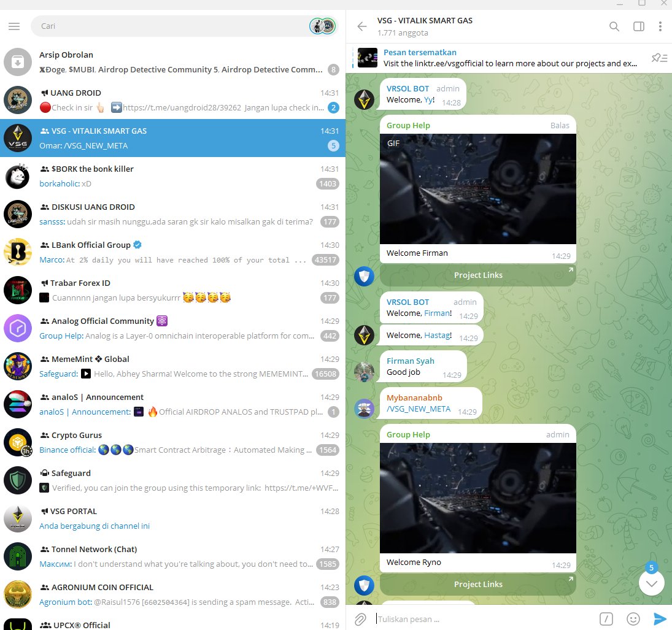Click the 1.771 anggota member count
672x630 pixels.
(x=403, y=33)
